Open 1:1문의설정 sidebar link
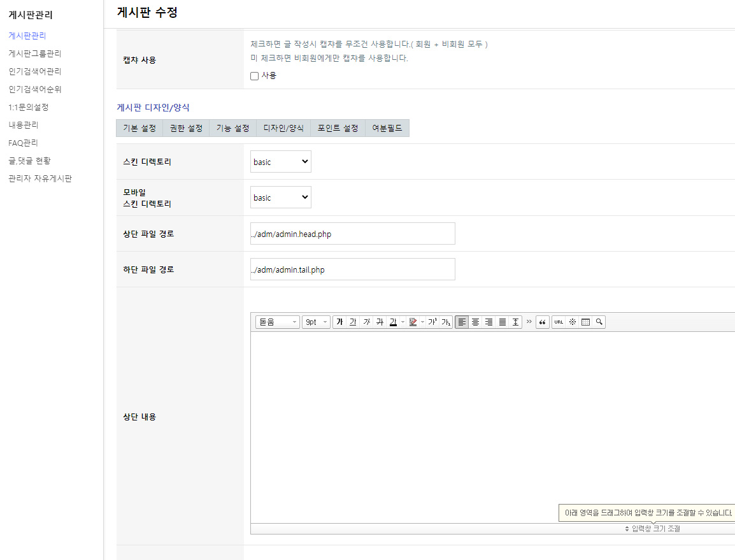The height and width of the screenshot is (560, 735). [29, 107]
